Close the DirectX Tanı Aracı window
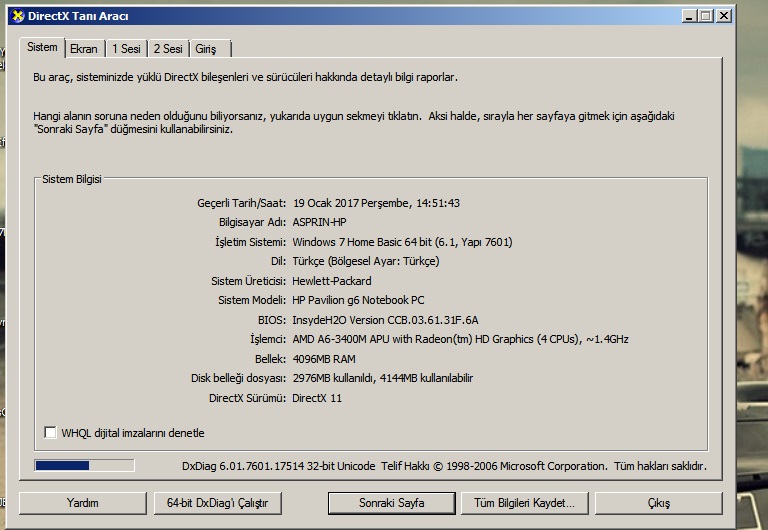768x530 pixels. 723,16
